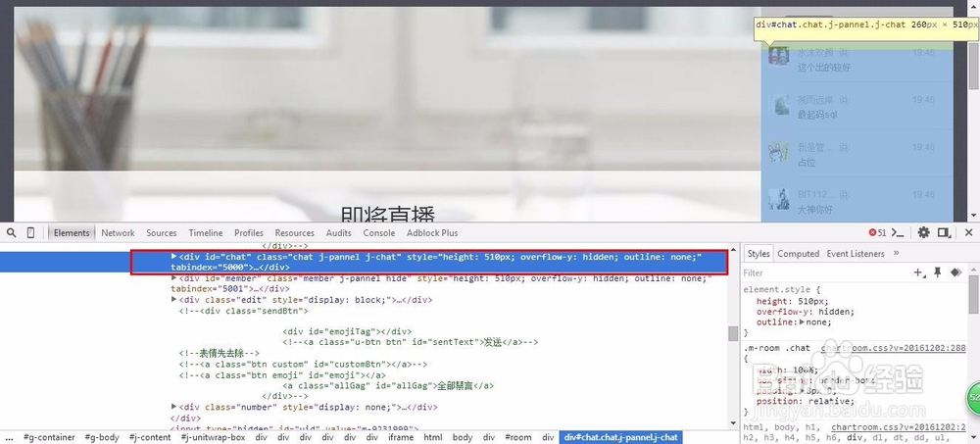980x444 pixels.
Task: Click the #g-body breadcrumb
Action: pos(103,437)
